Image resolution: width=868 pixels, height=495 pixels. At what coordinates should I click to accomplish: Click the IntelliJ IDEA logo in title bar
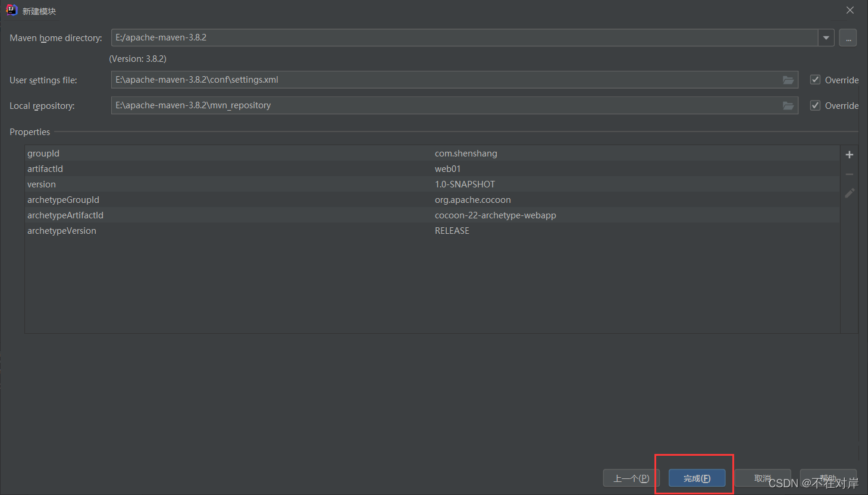tap(11, 10)
